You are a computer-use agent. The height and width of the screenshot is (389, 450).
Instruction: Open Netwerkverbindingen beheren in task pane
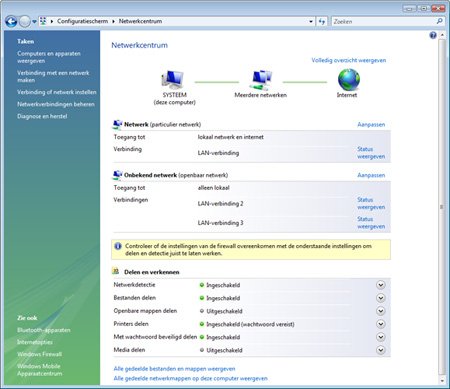[x=56, y=104]
